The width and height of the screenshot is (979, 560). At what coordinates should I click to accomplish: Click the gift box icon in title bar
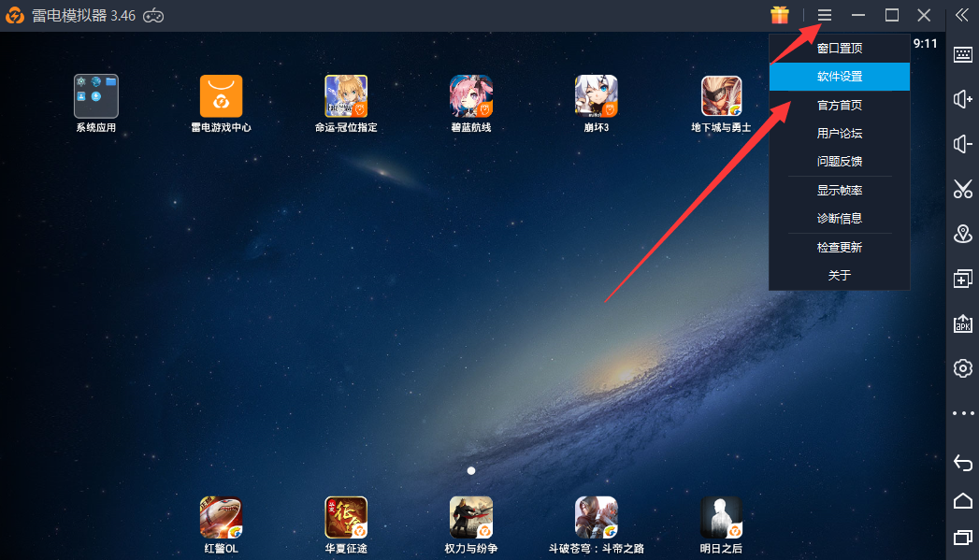click(780, 15)
